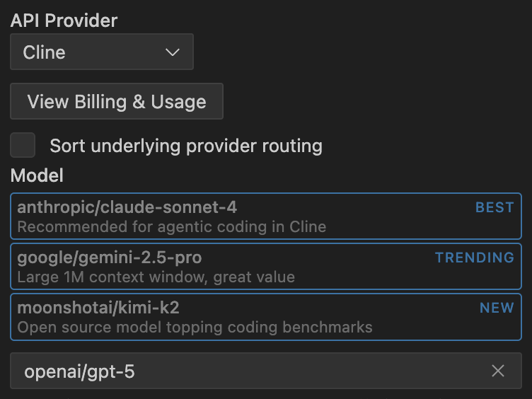Image resolution: width=532 pixels, height=399 pixels.
Task: Click 'Recommended for agentic coding in Cline' description
Action: pyautogui.click(x=171, y=227)
